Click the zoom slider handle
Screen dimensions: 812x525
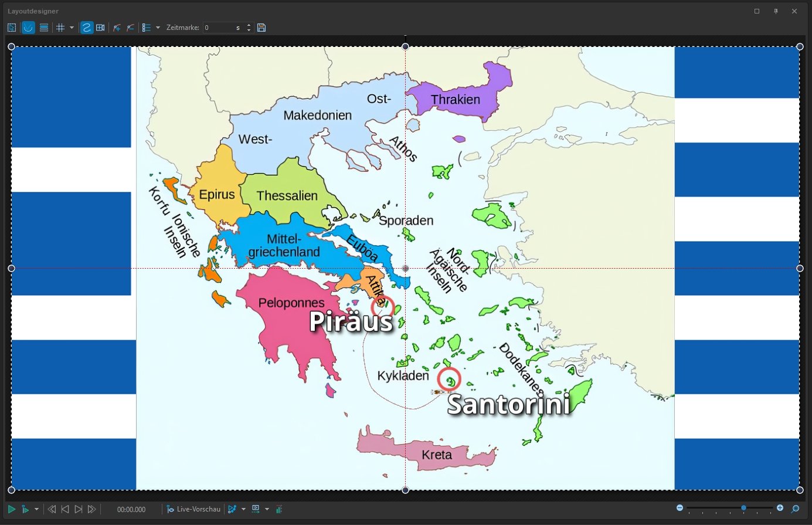743,508
